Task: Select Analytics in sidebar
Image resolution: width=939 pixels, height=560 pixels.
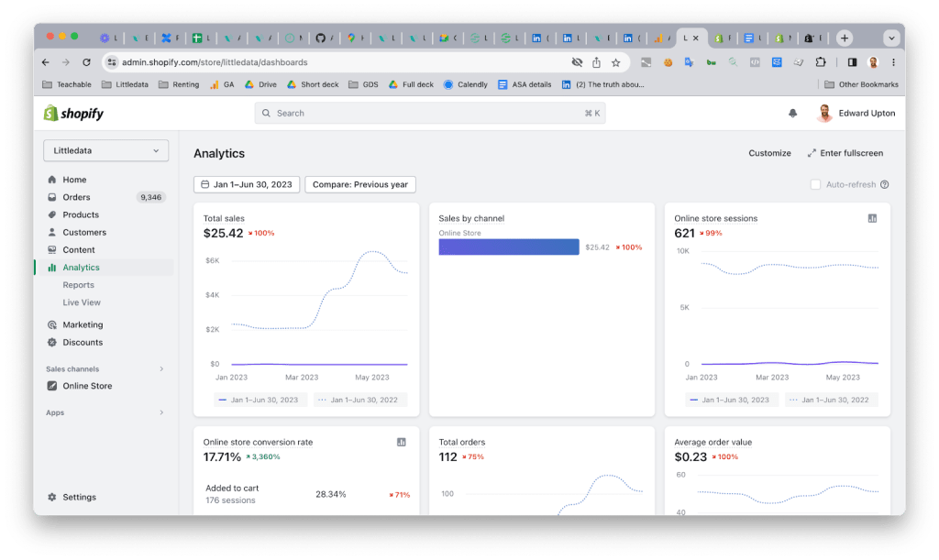Action: click(81, 268)
